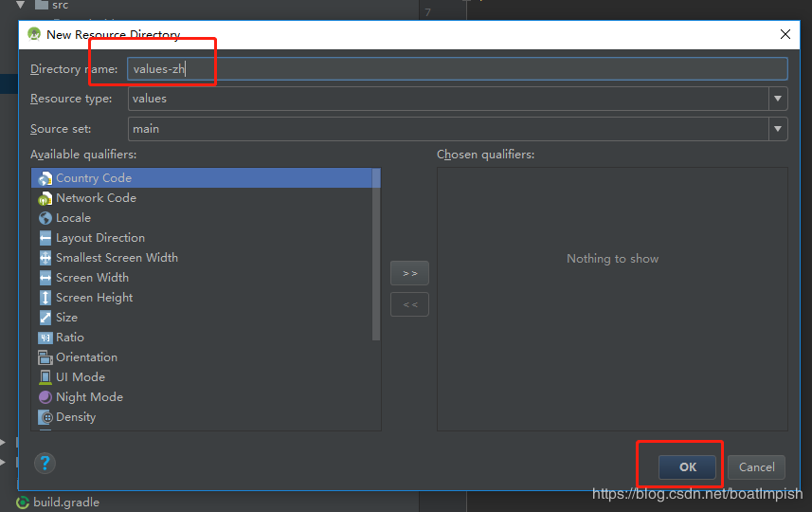Select Smallest Screen Width qualifier

(202, 258)
